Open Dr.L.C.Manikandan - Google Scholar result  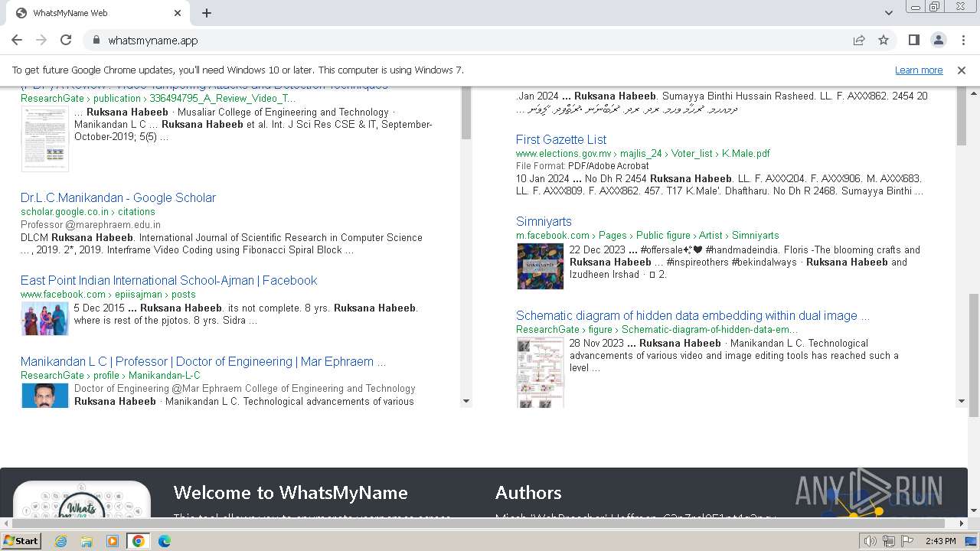tap(118, 197)
